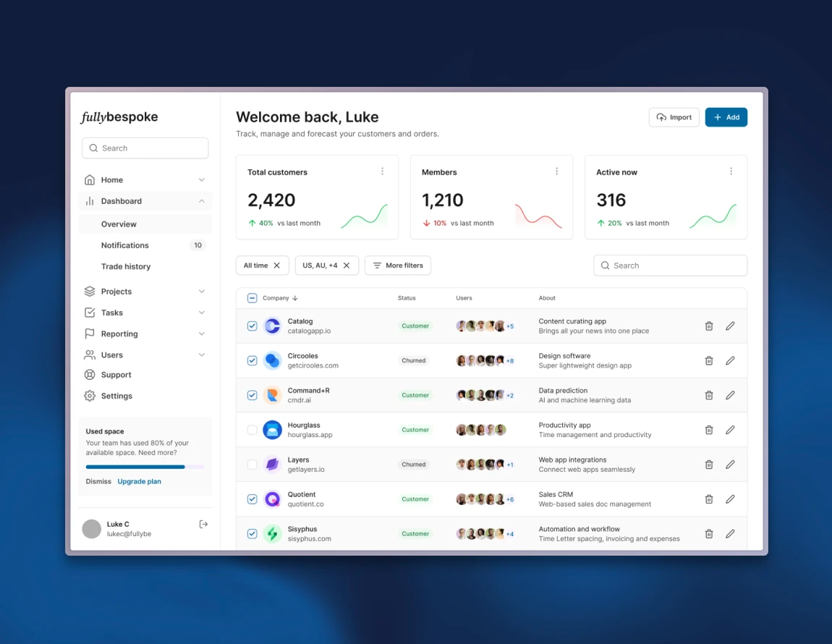Click the Sisyphus logo icon

coord(272,533)
